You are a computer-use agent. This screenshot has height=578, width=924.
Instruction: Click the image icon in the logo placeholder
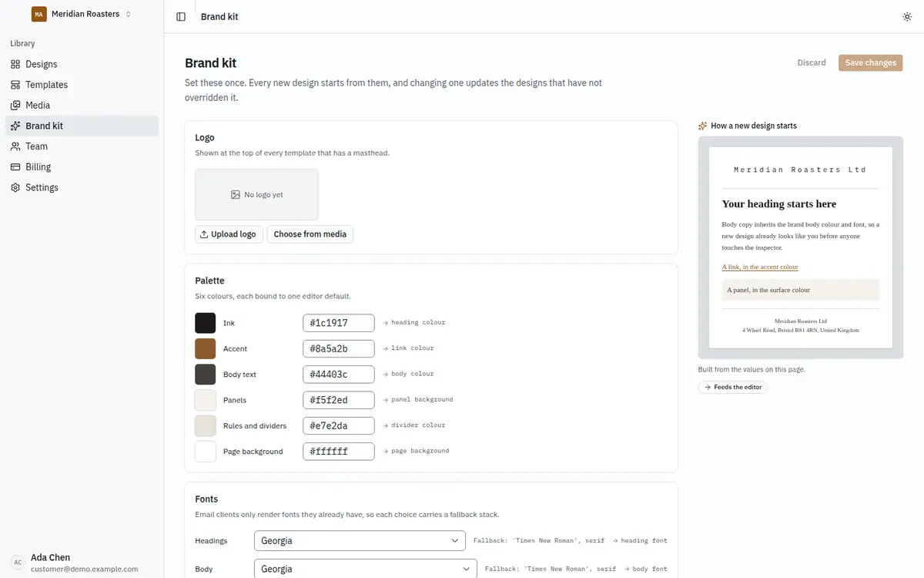click(x=236, y=195)
